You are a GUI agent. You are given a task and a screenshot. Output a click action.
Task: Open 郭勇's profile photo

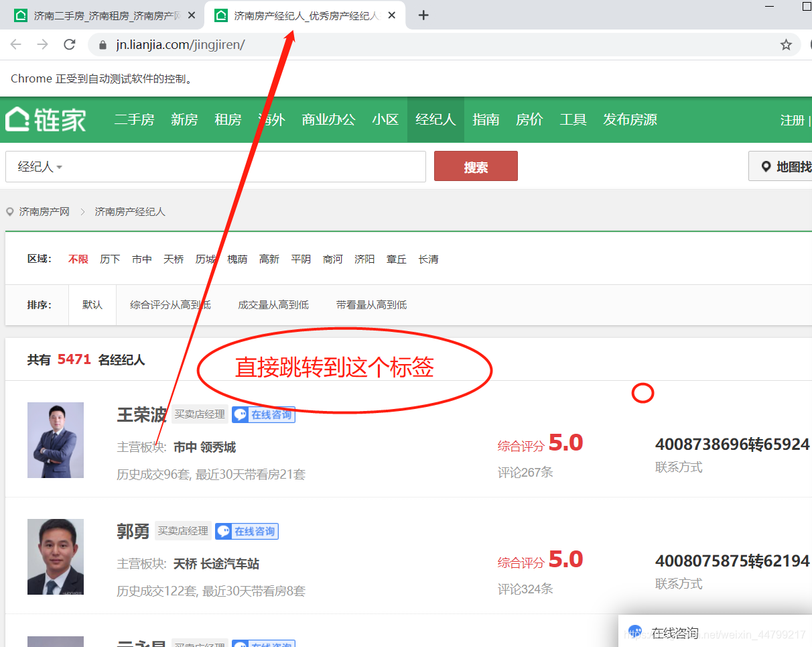[56, 556]
